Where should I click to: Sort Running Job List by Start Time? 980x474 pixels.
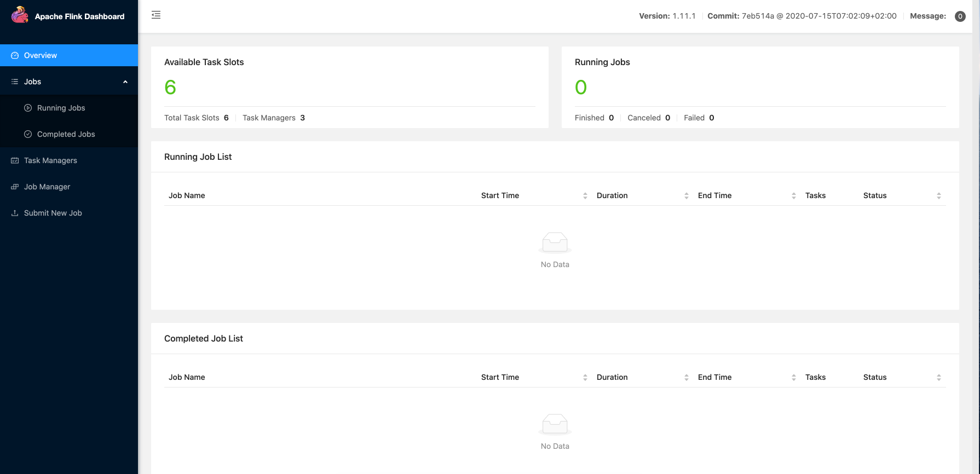point(585,196)
